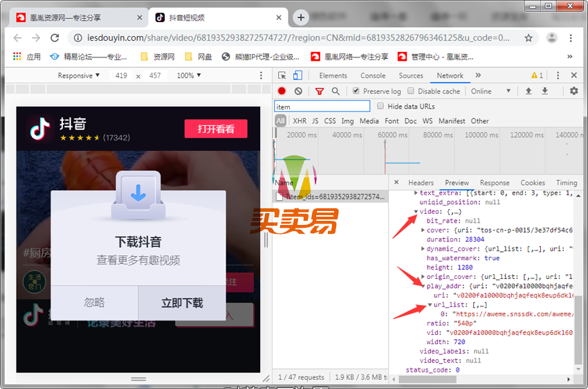
Task: Edit the viewport width field 419
Action: tap(121, 75)
